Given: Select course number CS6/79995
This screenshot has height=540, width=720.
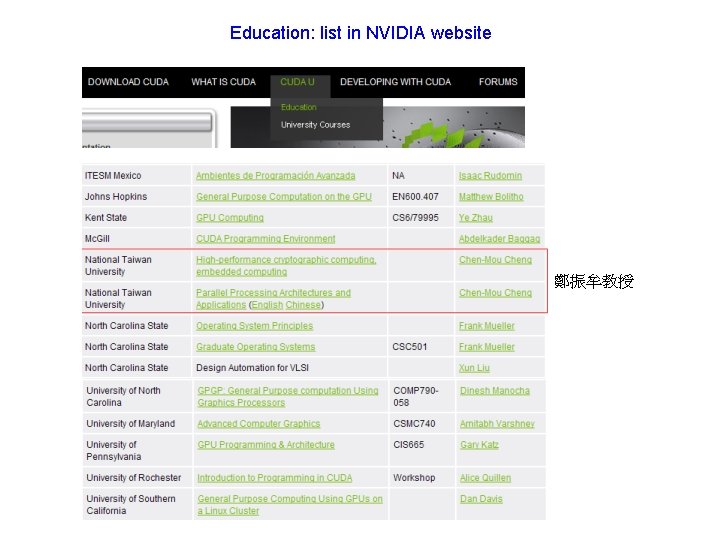Looking at the screenshot, I should pos(415,218).
